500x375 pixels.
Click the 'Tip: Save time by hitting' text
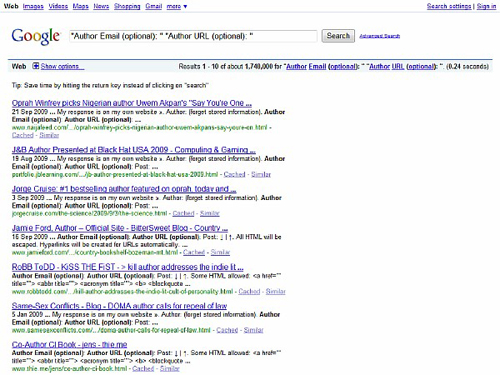(x=110, y=85)
